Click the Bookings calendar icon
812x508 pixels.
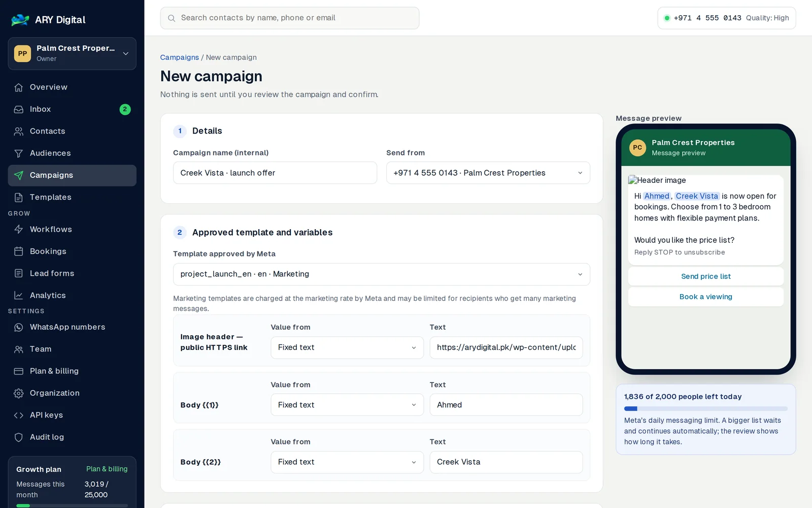tap(19, 251)
